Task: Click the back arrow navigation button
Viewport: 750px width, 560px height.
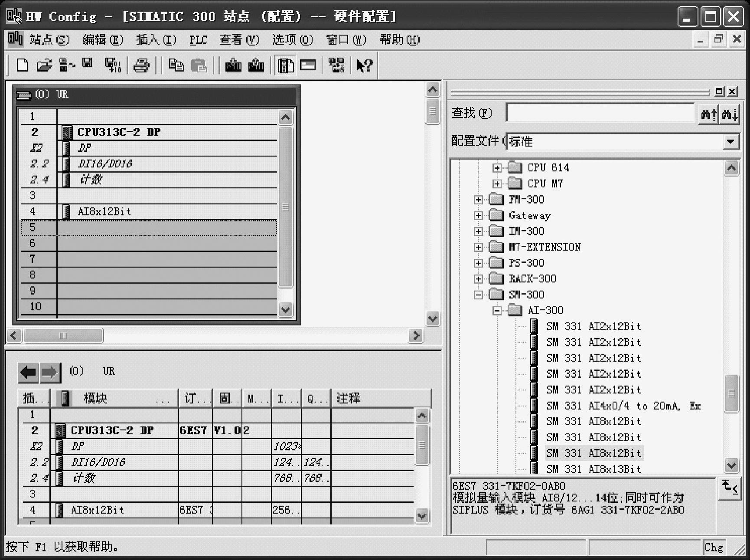Action: click(28, 372)
